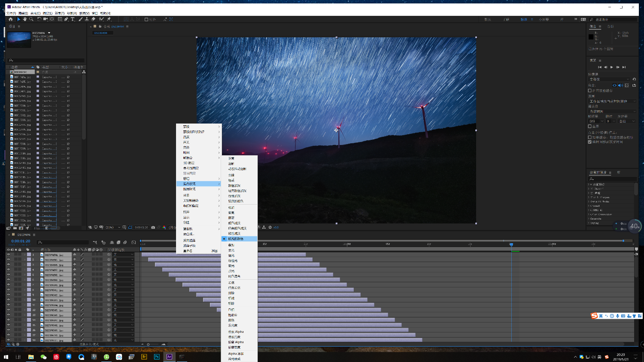Image resolution: width=644 pixels, height=362 pixels.
Task: Expand layer 1 properties twirl arrow
Action: point(25,255)
